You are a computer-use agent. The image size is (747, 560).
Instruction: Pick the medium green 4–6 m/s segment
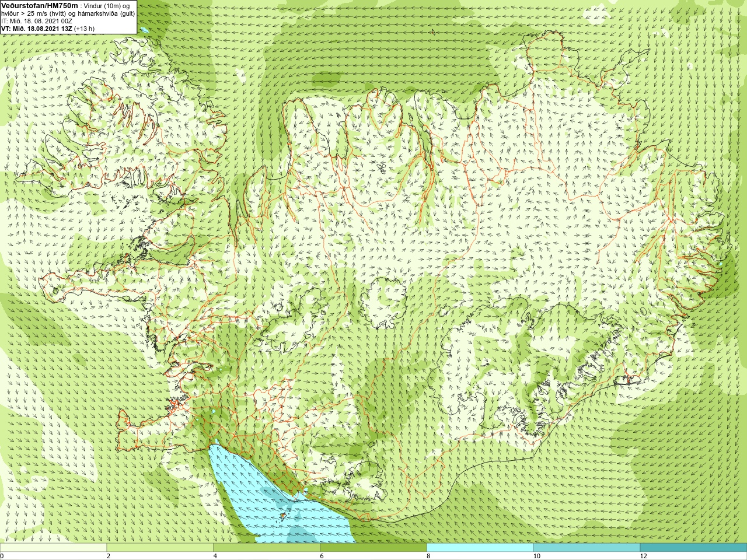pyautogui.click(x=267, y=548)
